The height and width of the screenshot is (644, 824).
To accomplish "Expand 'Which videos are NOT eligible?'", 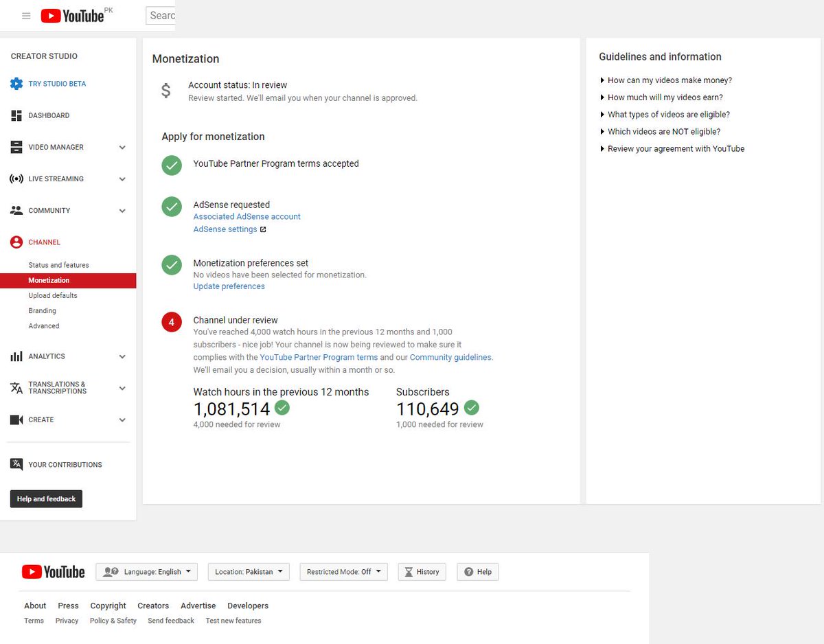I will pyautogui.click(x=660, y=132).
